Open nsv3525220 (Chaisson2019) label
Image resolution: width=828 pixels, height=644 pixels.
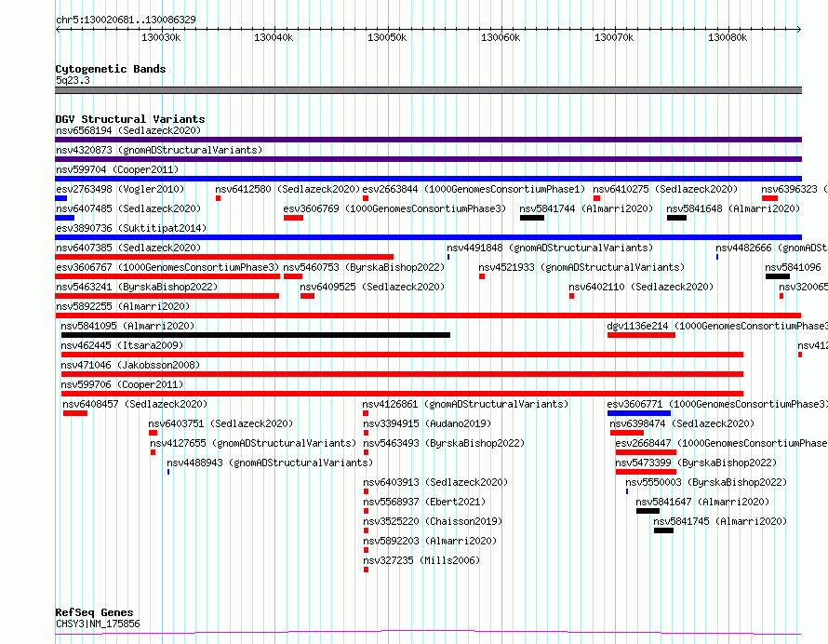tap(433, 521)
